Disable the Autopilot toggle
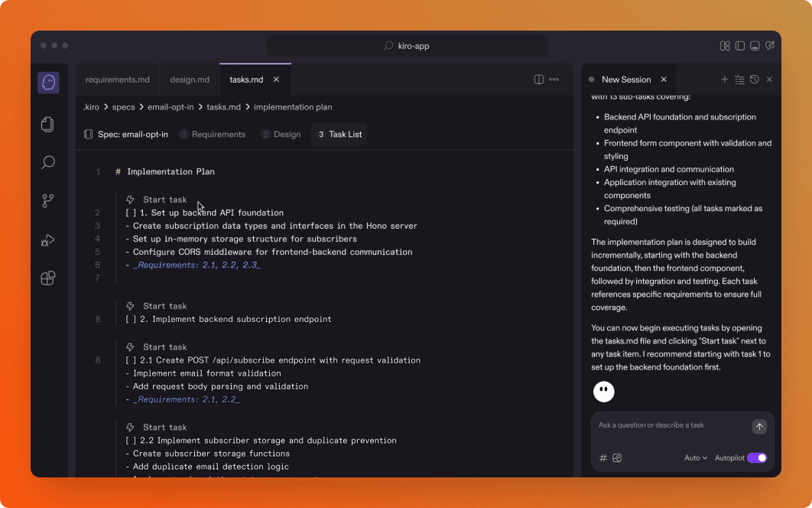This screenshot has height=508, width=812. point(758,458)
